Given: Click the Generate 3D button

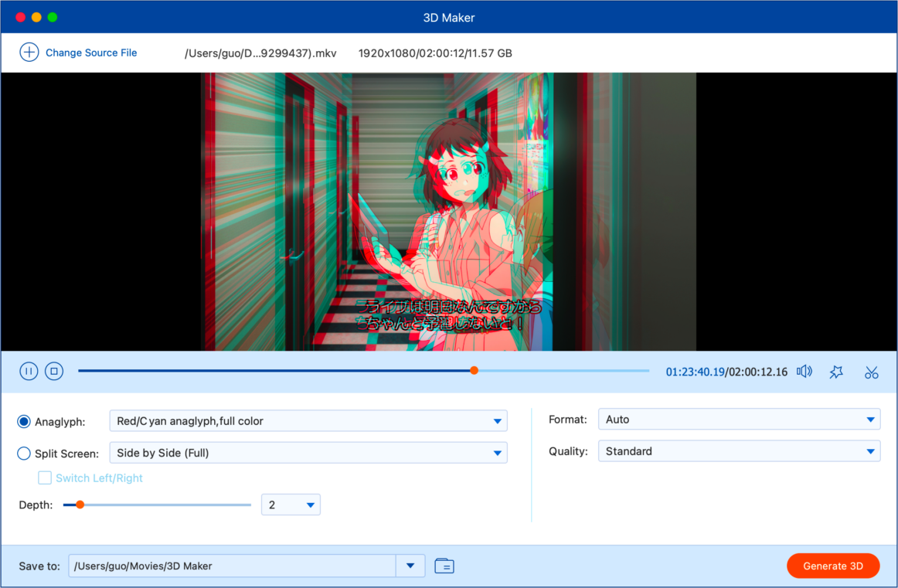Looking at the screenshot, I should point(833,566).
